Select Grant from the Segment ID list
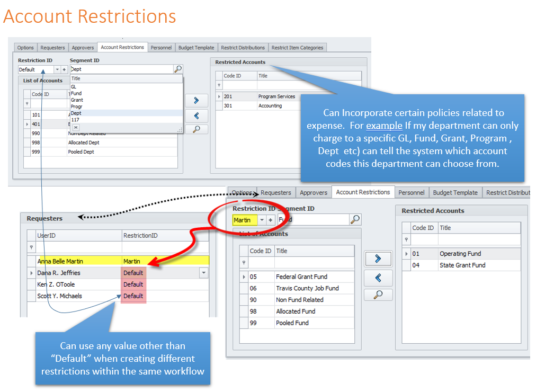 click(77, 100)
